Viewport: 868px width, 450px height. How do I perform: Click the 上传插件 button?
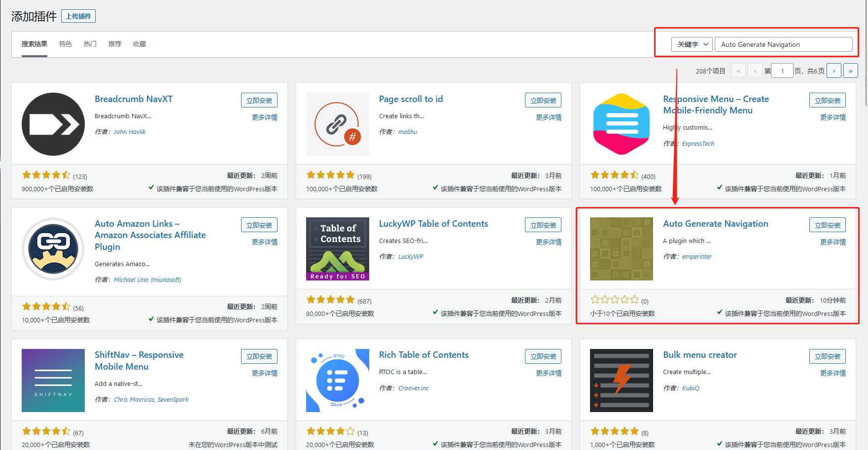point(78,16)
